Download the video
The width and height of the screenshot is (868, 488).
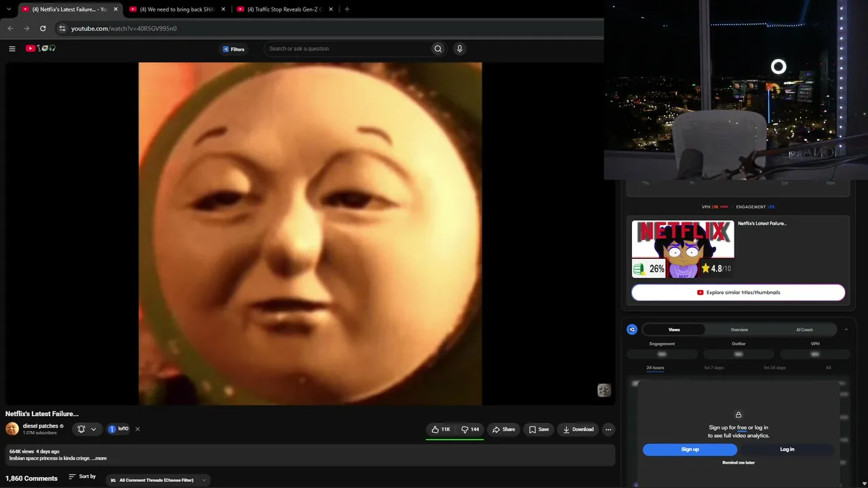click(578, 429)
